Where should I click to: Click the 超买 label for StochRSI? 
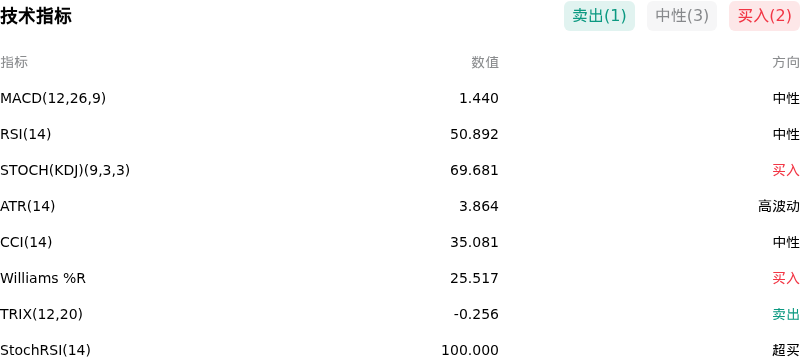pos(786,350)
